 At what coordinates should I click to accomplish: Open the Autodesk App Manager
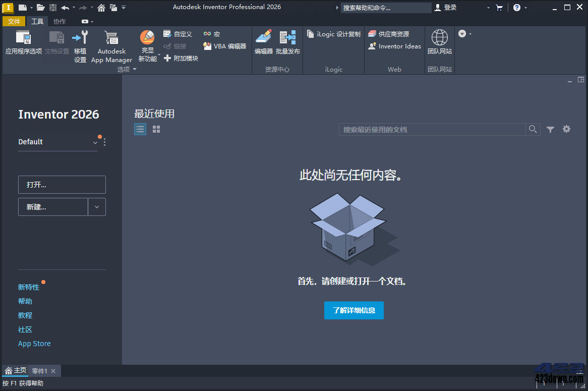click(x=111, y=45)
